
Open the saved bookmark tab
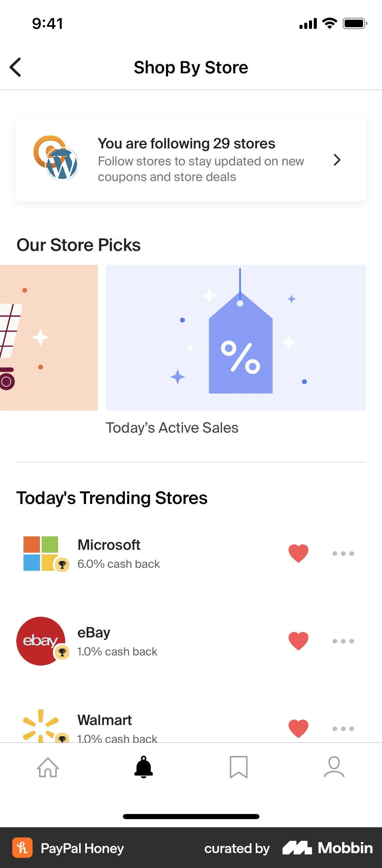point(239,767)
